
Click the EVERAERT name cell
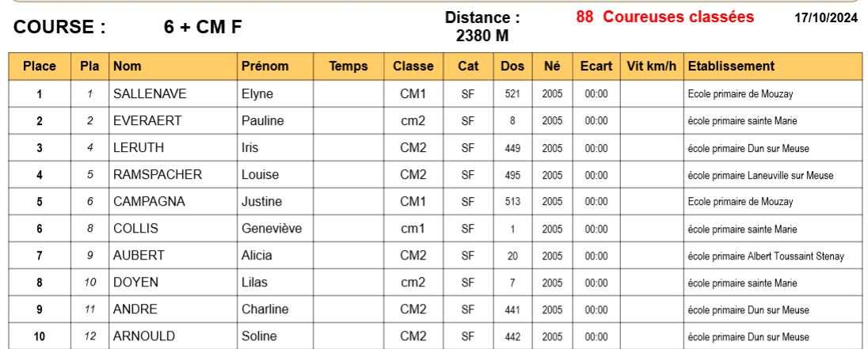[x=173, y=120]
